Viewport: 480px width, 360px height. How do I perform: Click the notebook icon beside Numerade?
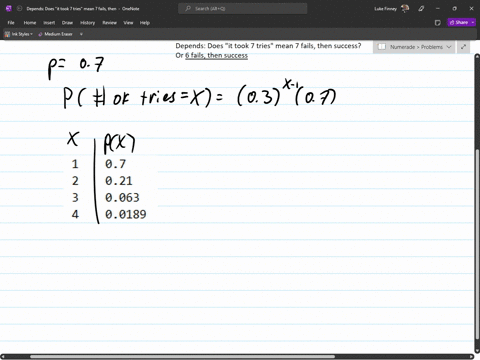point(382,47)
